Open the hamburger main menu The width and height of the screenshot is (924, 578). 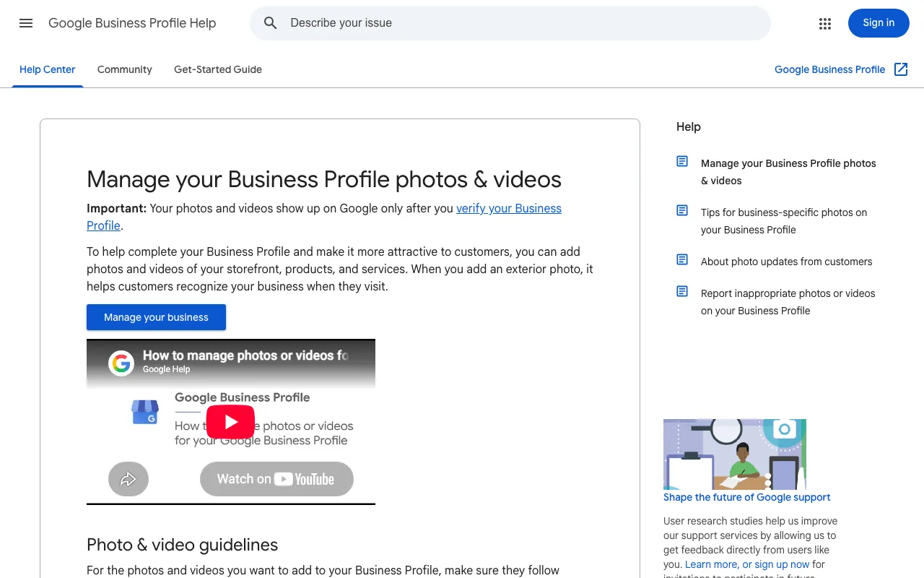[26, 23]
